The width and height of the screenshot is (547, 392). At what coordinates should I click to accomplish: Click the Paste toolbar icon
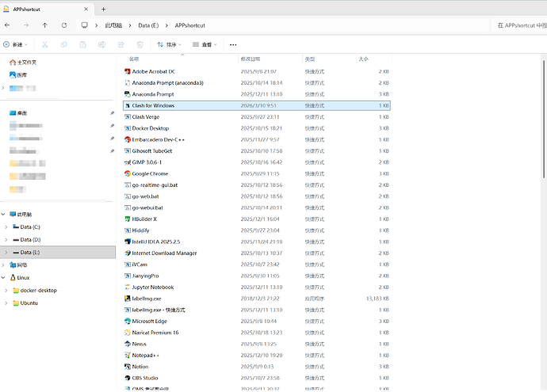82,44
